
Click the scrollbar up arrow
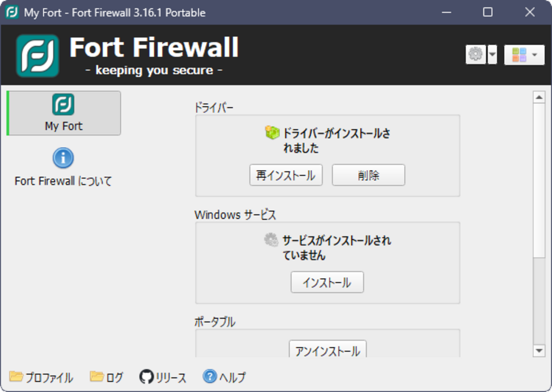[x=539, y=98]
